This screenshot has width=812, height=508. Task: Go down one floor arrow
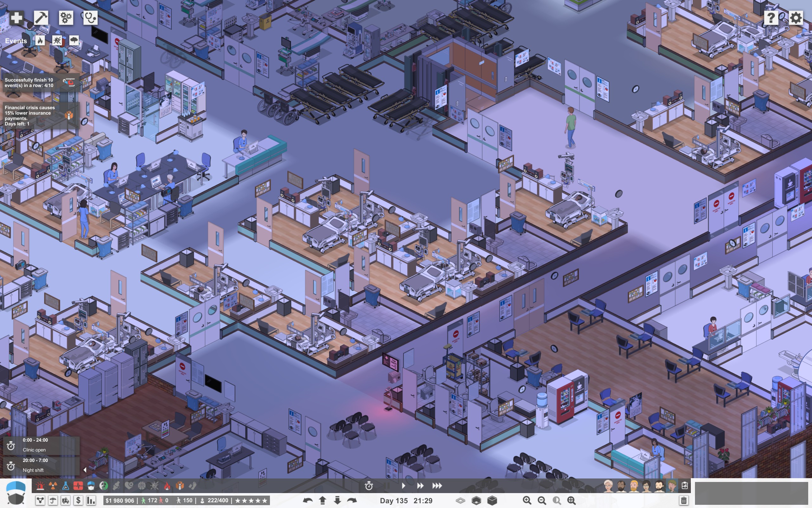pyautogui.click(x=337, y=501)
